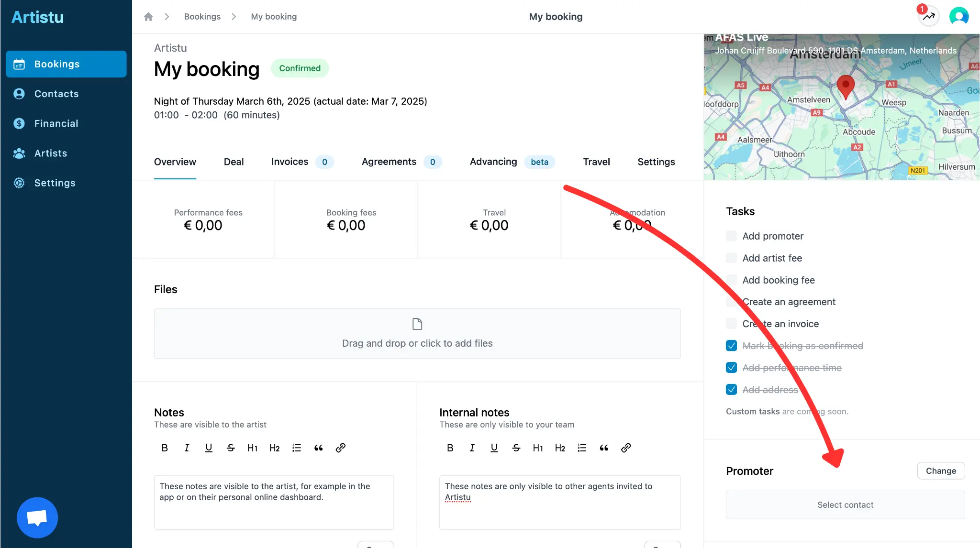Toggle bold in Notes editor
Screen dimensions: 980x548
coord(165,448)
